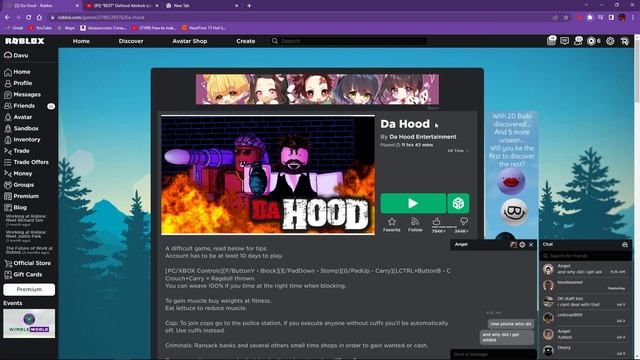Open the Da Hood Entertainment creator link
Viewport: 640px width, 360px height.
coord(423,137)
